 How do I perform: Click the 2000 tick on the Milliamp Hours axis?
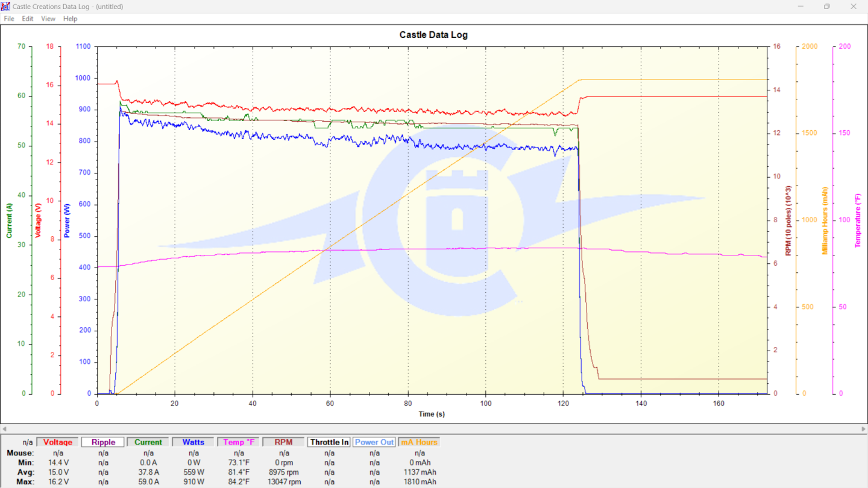coord(810,46)
